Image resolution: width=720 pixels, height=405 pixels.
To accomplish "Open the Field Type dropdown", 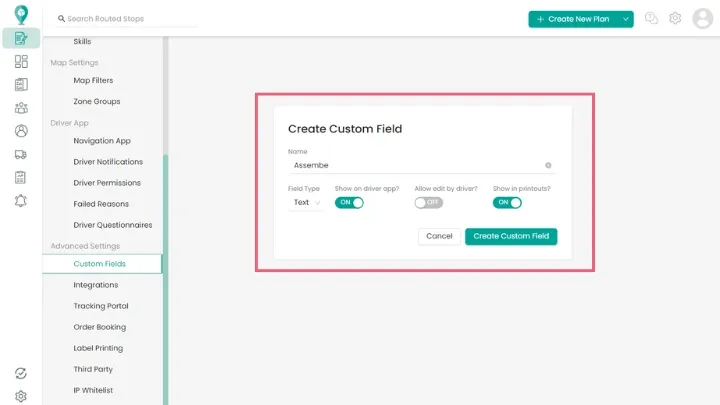I will (x=305, y=202).
